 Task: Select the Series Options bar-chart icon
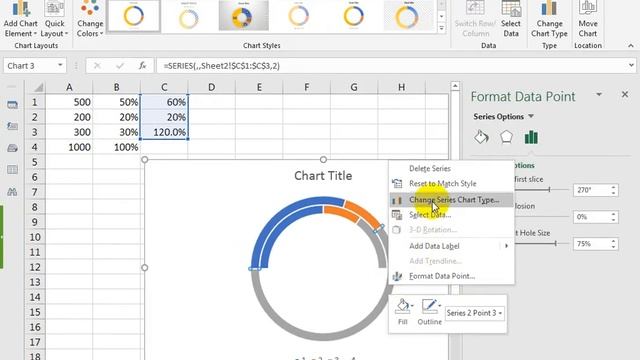point(531,137)
